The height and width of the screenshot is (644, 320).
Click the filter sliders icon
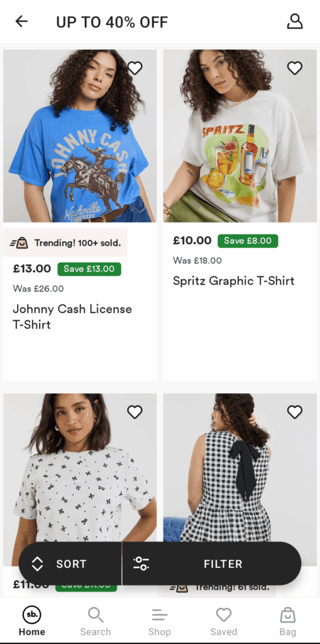click(141, 563)
